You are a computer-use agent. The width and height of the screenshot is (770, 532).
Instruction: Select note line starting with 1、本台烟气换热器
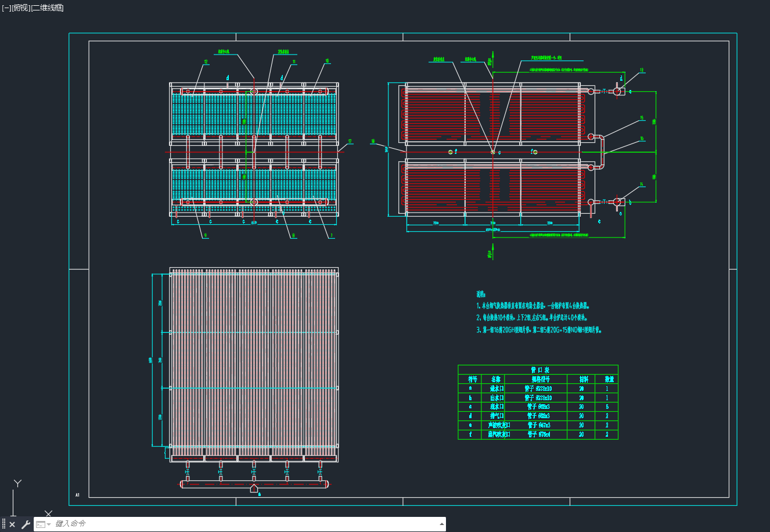click(533, 305)
